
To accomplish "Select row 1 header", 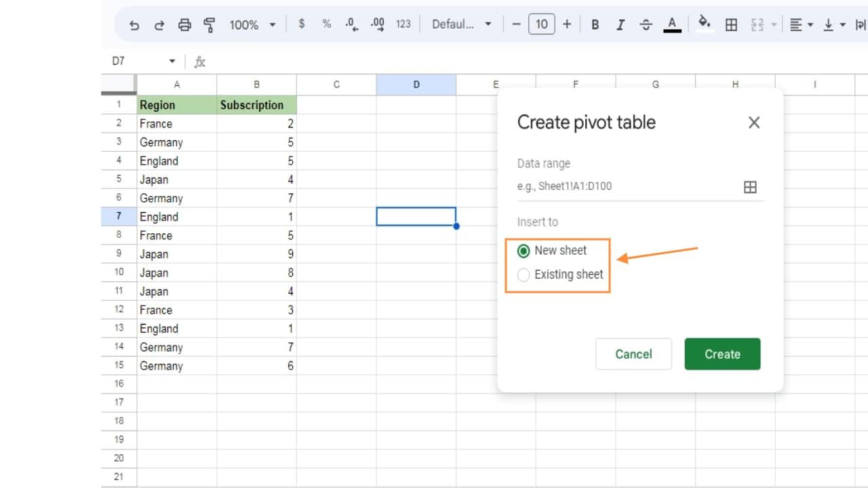I will pyautogui.click(x=119, y=104).
